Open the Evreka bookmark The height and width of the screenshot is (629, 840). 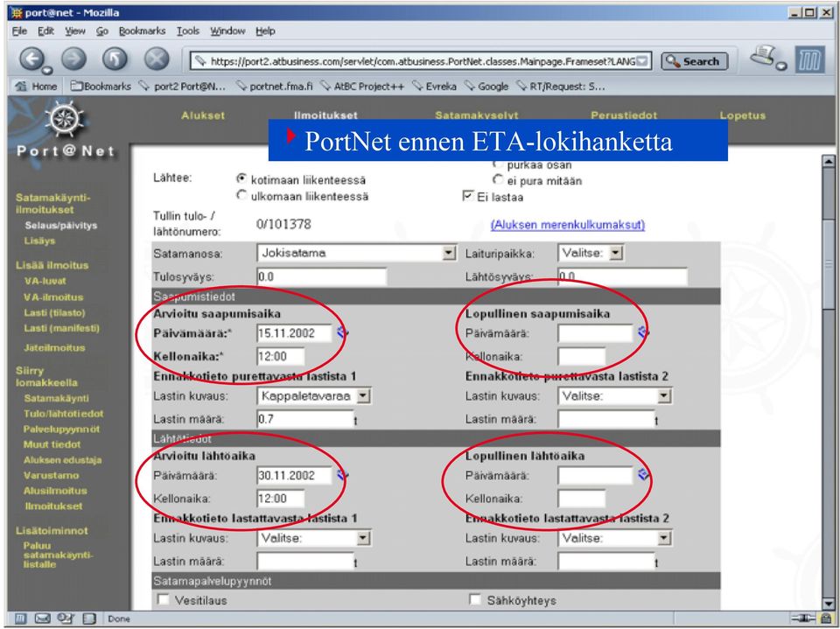435,87
